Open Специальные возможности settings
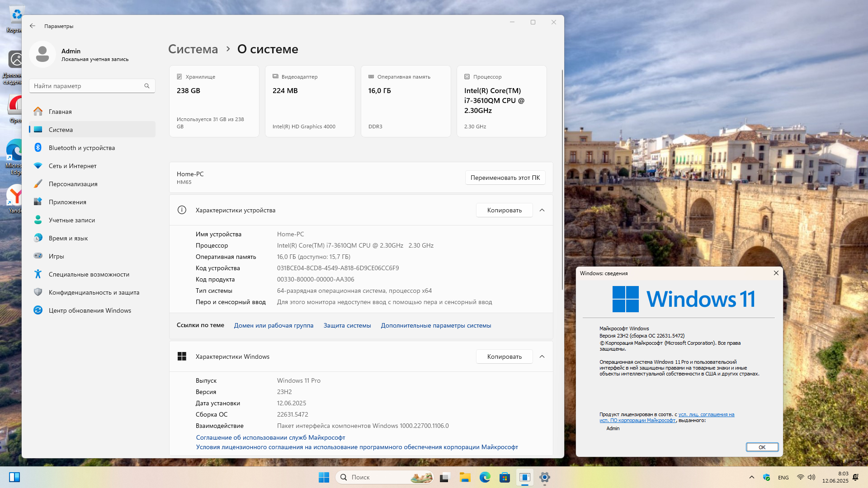The height and width of the screenshot is (488, 868). click(89, 274)
